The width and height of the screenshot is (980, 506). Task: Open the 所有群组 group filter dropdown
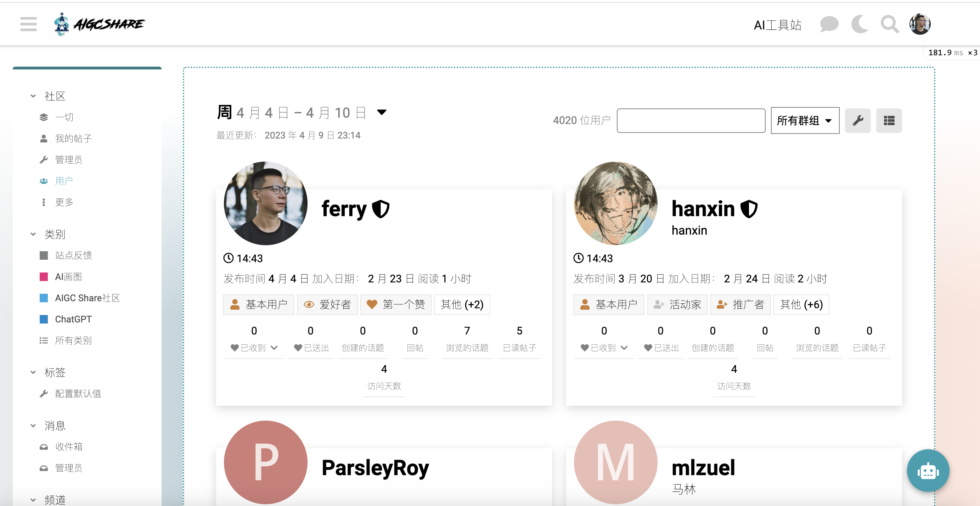tap(805, 120)
